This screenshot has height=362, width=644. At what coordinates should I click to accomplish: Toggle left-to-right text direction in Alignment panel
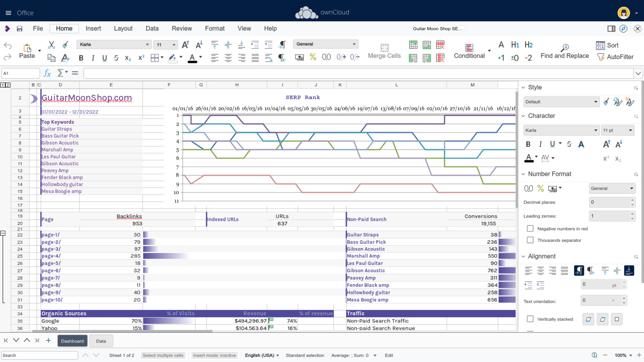click(579, 270)
